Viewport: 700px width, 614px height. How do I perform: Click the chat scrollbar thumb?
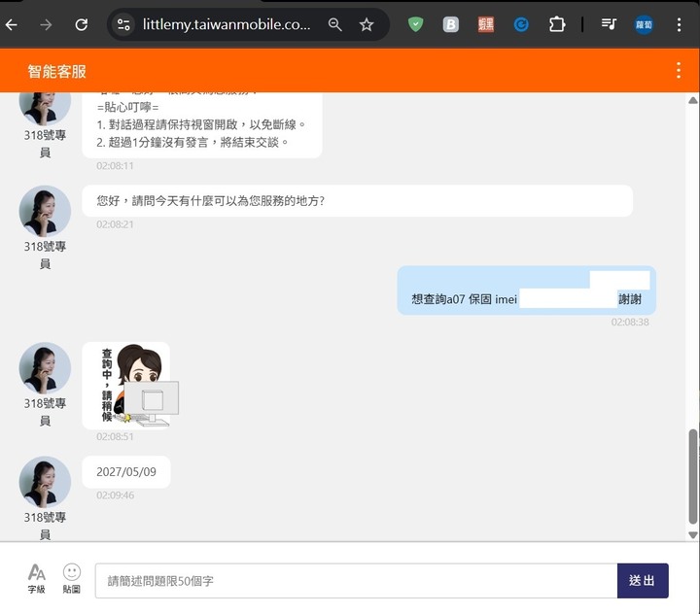[693, 477]
